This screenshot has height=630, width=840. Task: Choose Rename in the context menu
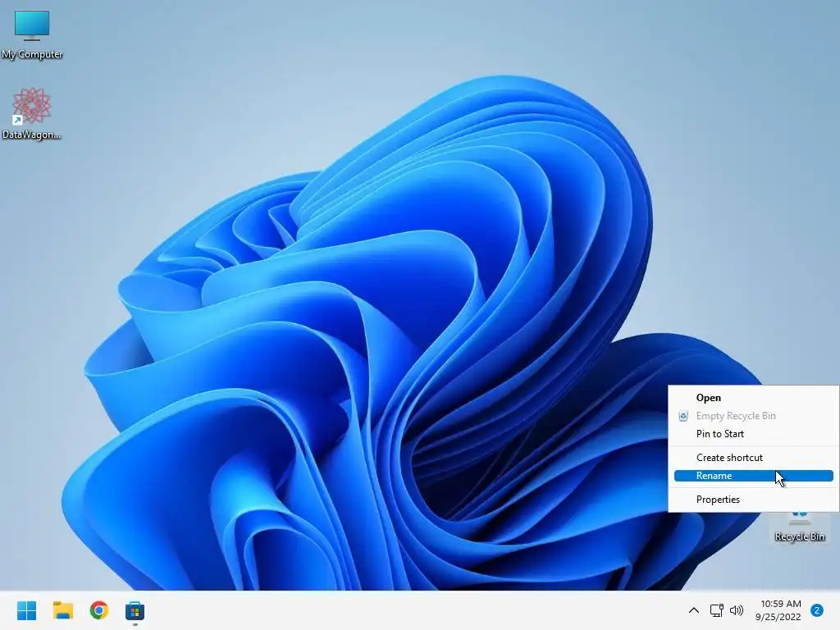[x=753, y=476]
